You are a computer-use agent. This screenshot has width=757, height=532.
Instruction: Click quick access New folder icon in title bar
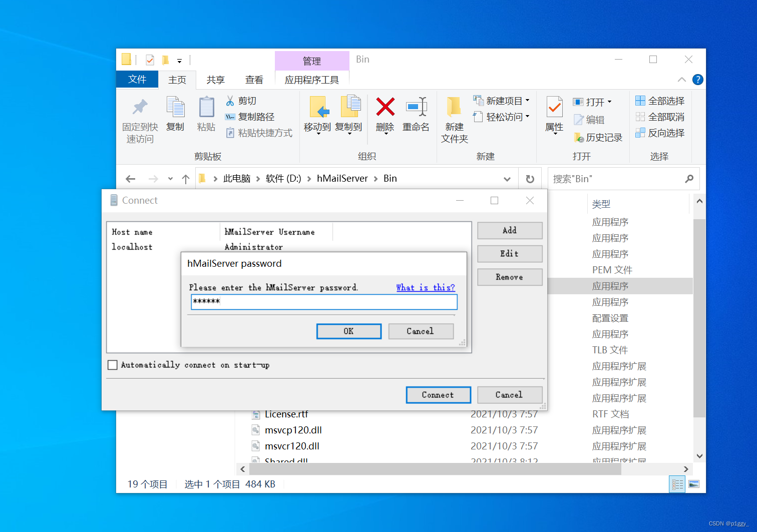[x=166, y=60]
